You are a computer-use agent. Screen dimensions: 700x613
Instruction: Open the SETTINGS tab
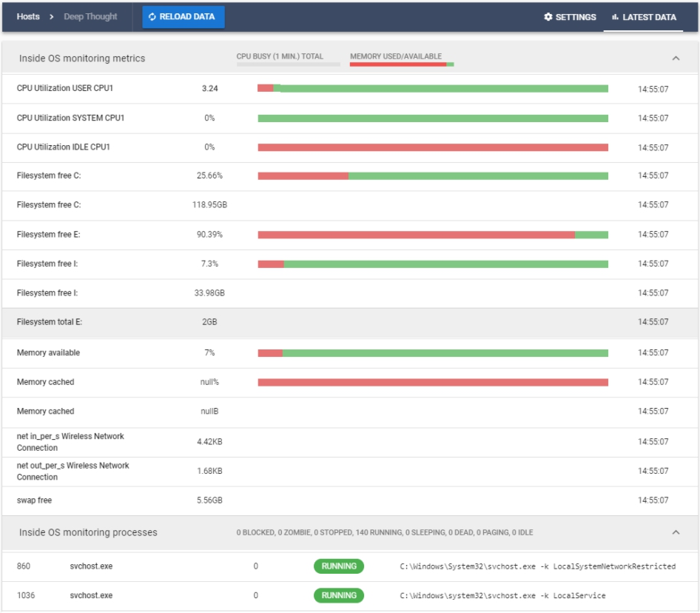tap(570, 17)
